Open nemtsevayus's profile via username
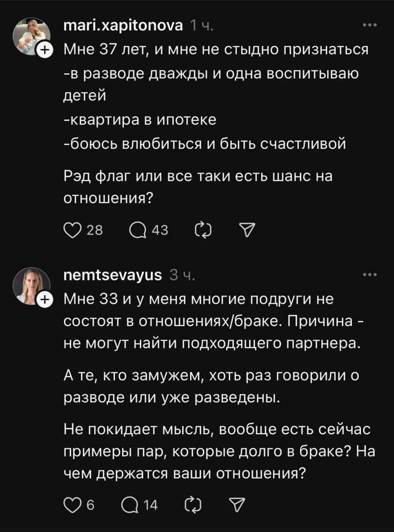Image resolution: width=394 pixels, height=532 pixels. (113, 275)
